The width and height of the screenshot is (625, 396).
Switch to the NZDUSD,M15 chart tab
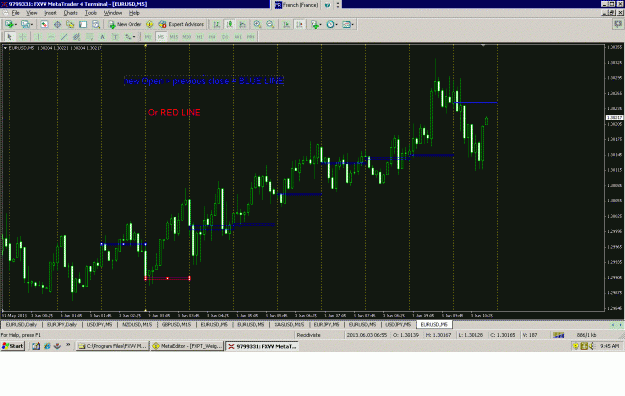click(137, 325)
